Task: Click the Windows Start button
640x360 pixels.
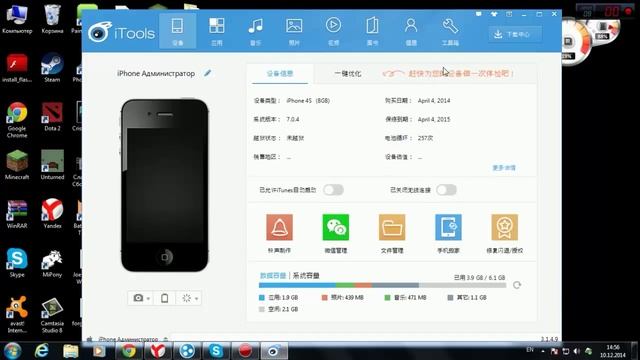Action: click(x=13, y=351)
